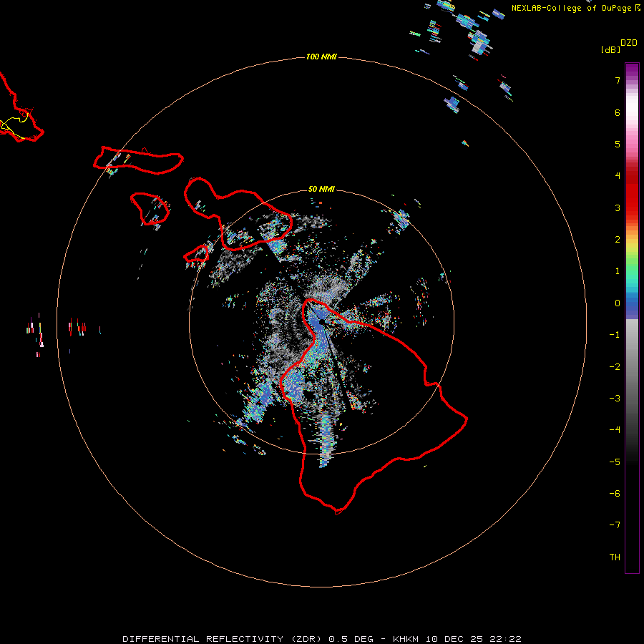The height and width of the screenshot is (644, 644).
Task: Click the "-5" value on the dB scale
Action: coord(615,462)
